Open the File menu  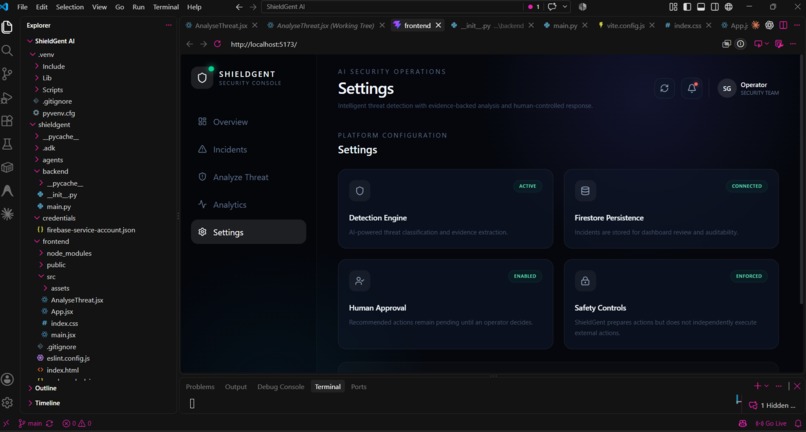coord(23,7)
